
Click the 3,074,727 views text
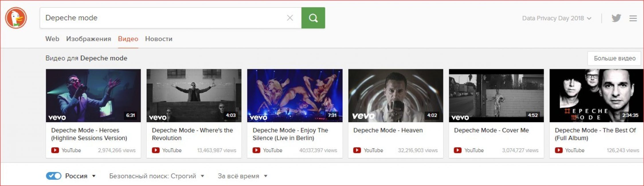[520, 150]
